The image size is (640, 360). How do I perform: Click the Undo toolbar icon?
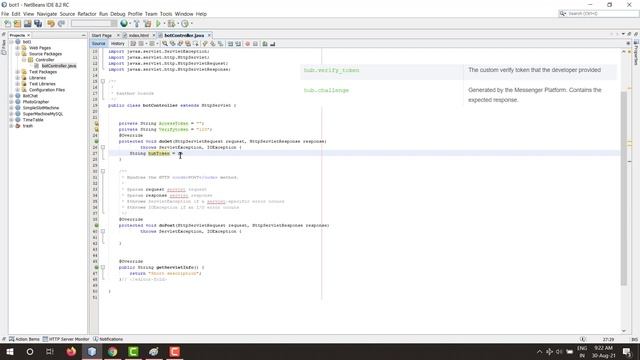point(51,24)
